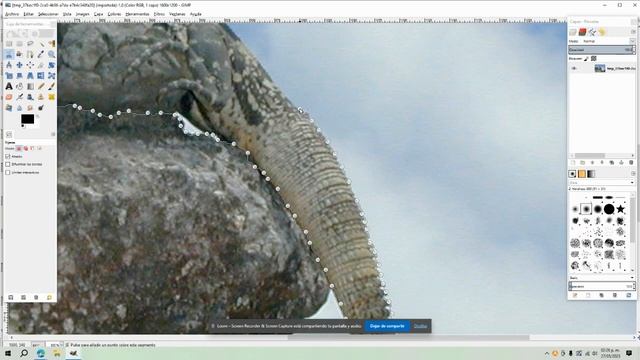Create a new layer with bottom button
Image resolution: width=640 pixels, height=360 pixels.
click(x=573, y=162)
